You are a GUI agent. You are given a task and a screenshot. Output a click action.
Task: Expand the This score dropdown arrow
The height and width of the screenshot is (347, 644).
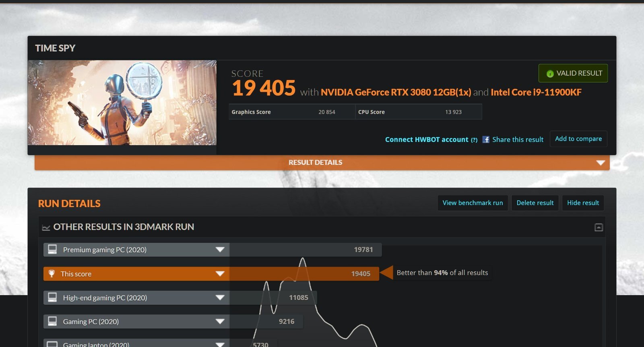(x=220, y=274)
